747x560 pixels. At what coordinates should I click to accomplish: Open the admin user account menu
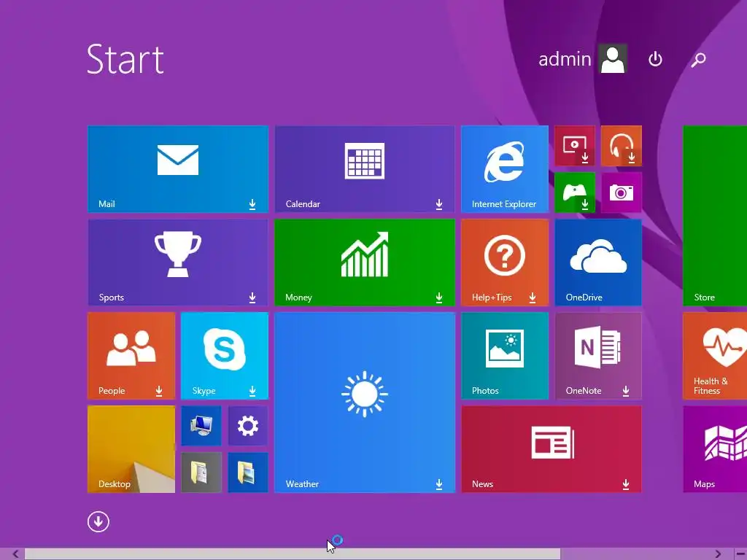pyautogui.click(x=582, y=59)
